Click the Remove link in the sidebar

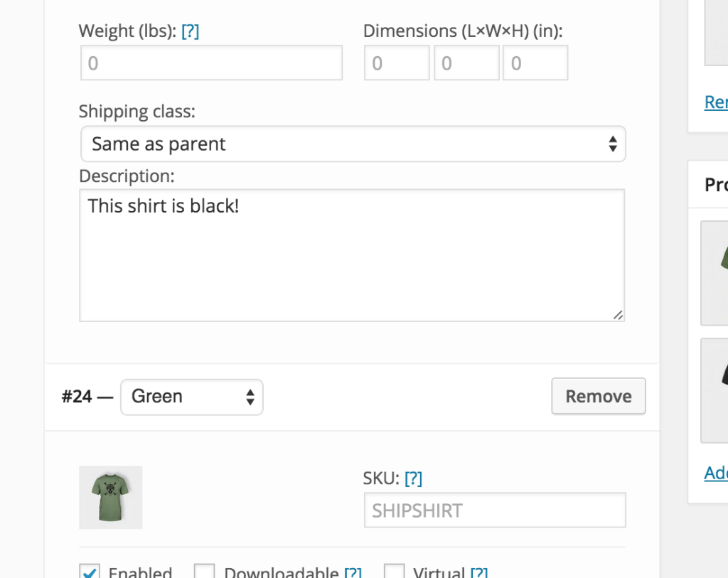717,102
